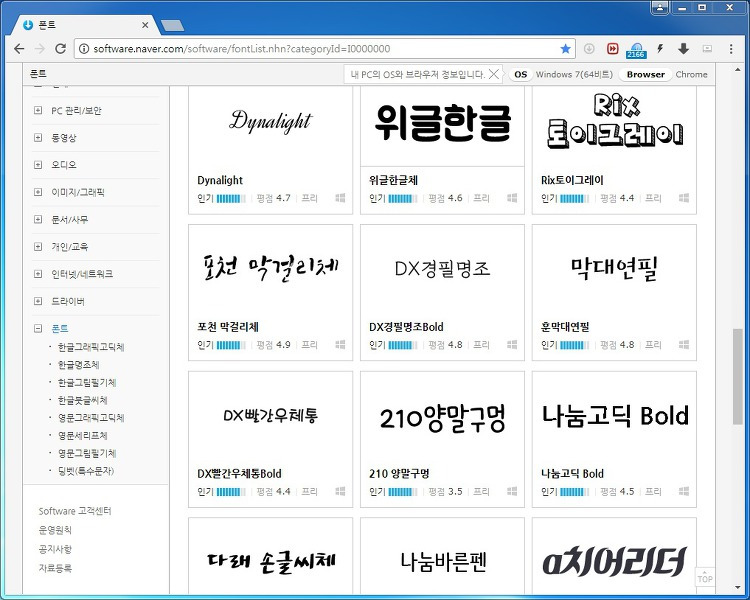Expand the 오디오 category

pos(38,165)
